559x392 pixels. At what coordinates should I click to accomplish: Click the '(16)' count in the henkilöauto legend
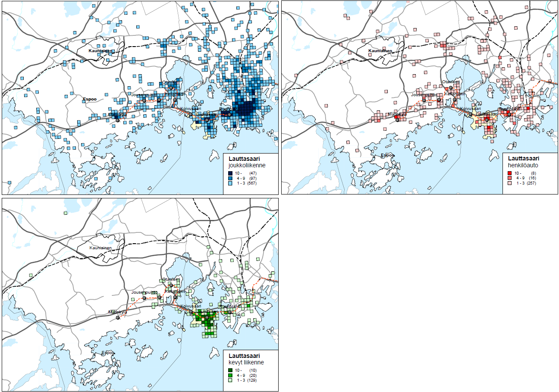pos(532,178)
